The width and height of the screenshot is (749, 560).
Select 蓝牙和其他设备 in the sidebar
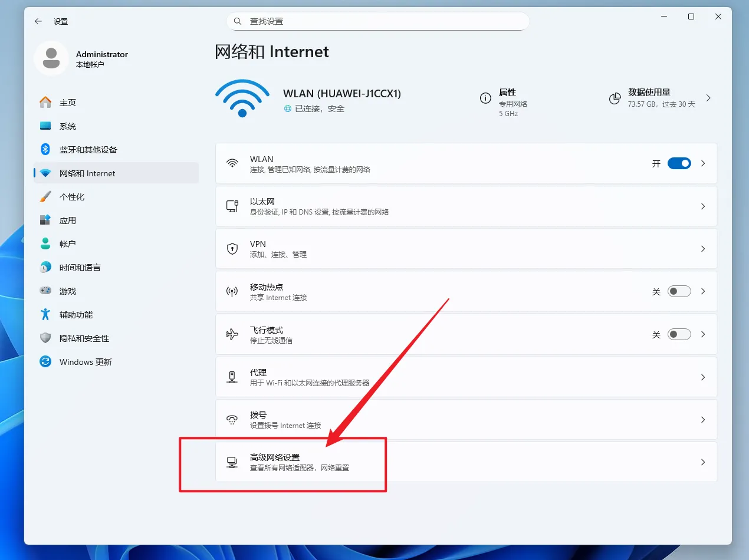(x=116, y=150)
